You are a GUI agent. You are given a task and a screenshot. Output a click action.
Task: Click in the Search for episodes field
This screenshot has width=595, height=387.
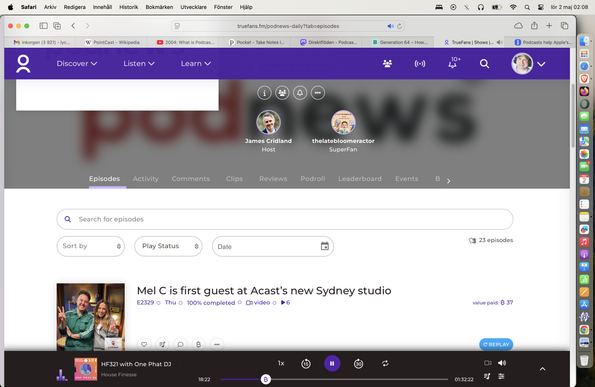pyautogui.click(x=285, y=219)
